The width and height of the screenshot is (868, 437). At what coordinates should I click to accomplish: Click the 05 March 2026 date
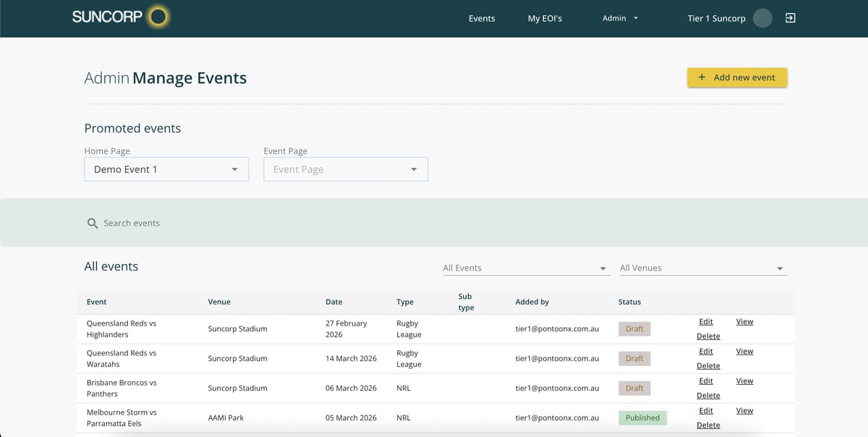tap(351, 418)
